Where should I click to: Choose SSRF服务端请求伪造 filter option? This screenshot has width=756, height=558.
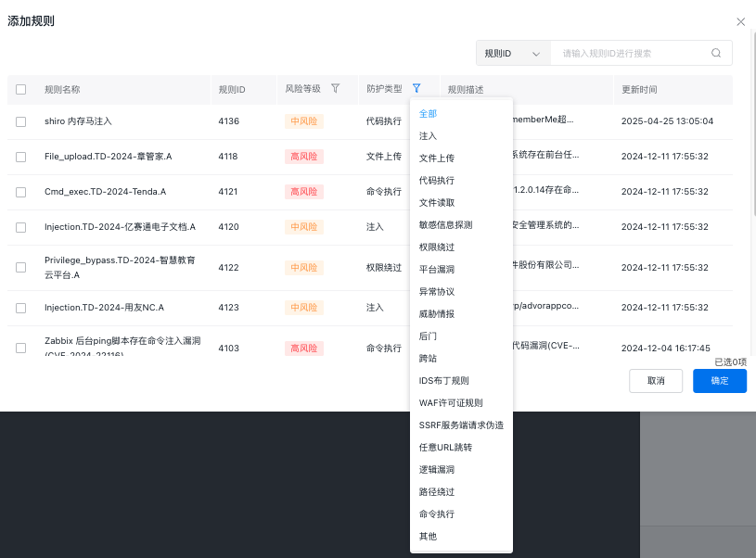(461, 425)
